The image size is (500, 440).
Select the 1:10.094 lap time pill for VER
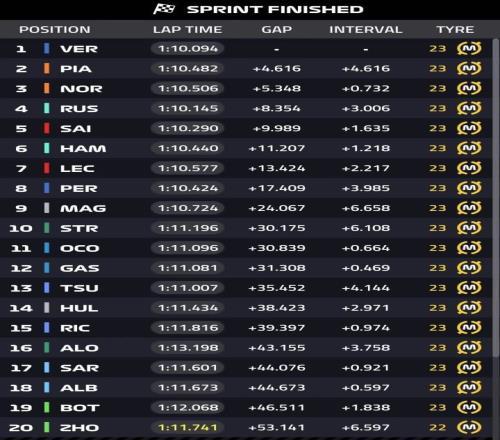pyautogui.click(x=187, y=49)
